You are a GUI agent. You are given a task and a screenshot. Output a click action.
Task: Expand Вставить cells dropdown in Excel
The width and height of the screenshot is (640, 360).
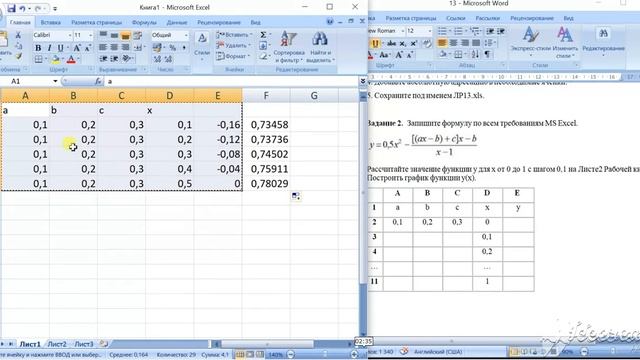pyautogui.click(x=251, y=35)
